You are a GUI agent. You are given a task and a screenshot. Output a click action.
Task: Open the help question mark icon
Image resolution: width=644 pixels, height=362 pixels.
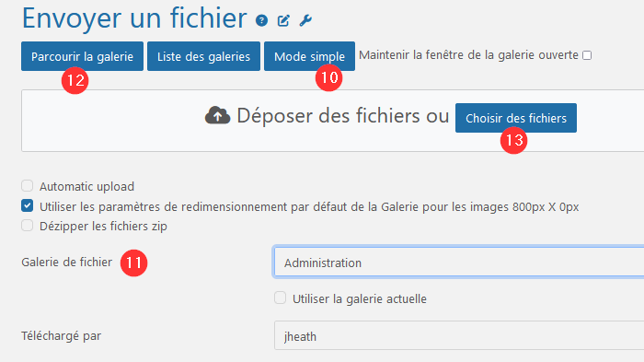coord(261,20)
